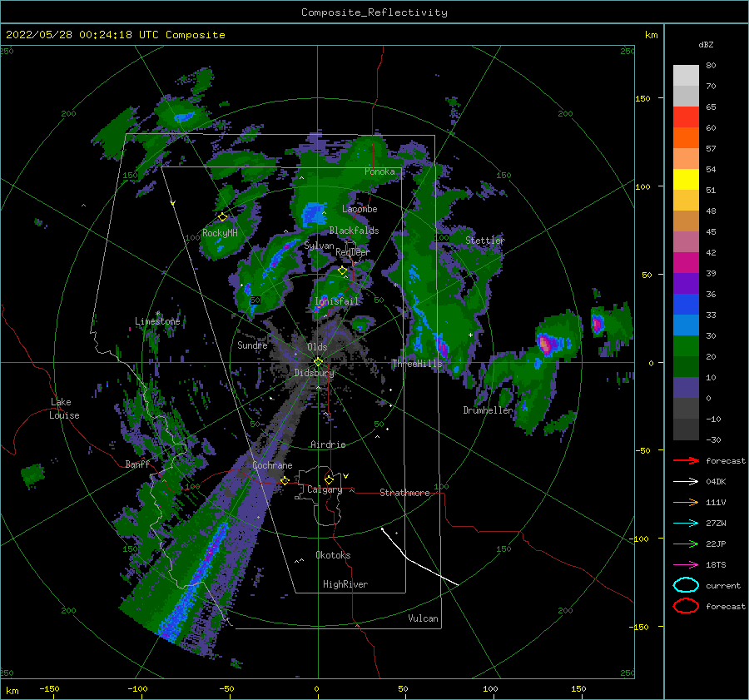Click the yellow diamond marker beside Cochrane
Viewport: 749px width, 700px height.
tap(285, 480)
